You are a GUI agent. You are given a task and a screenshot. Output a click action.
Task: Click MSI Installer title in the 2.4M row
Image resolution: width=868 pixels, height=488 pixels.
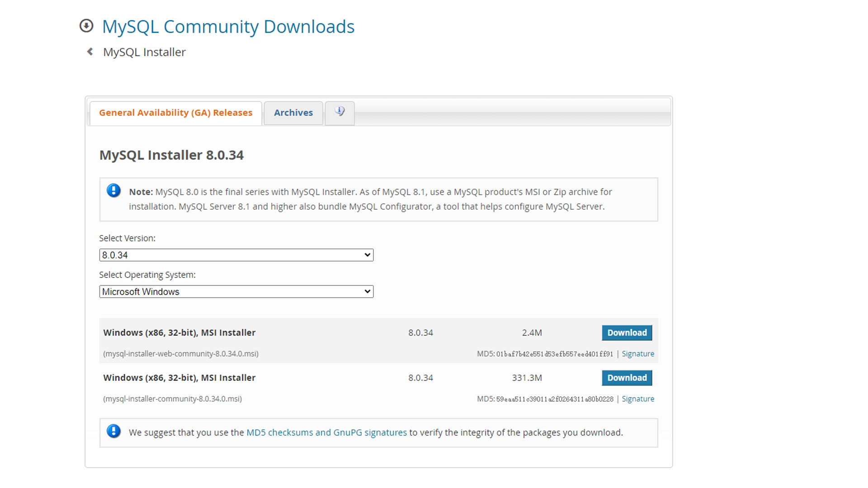179,333
